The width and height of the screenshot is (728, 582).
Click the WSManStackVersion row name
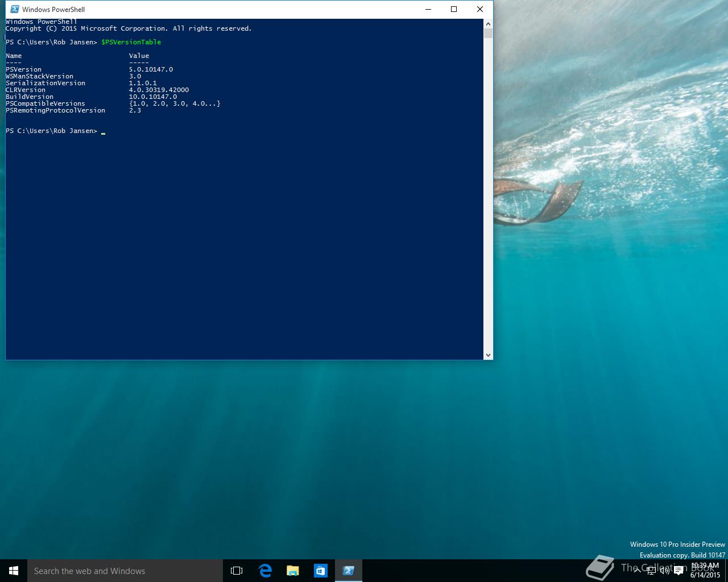[x=39, y=76]
